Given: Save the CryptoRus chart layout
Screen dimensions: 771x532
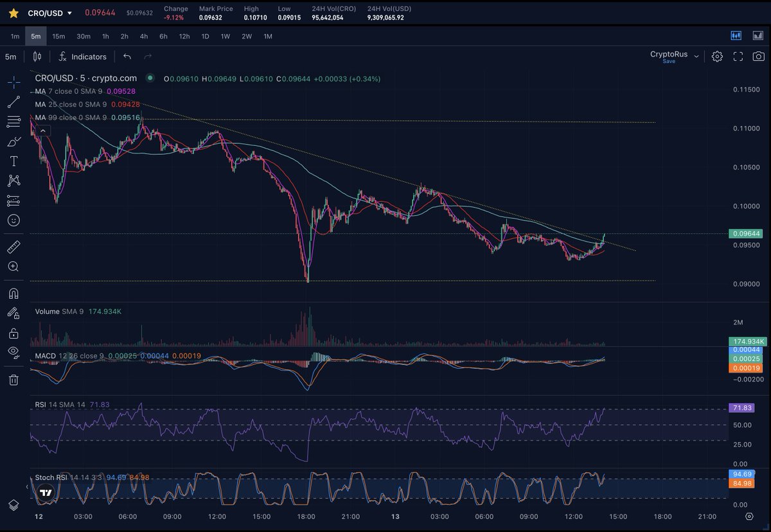Looking at the screenshot, I should 669,62.
